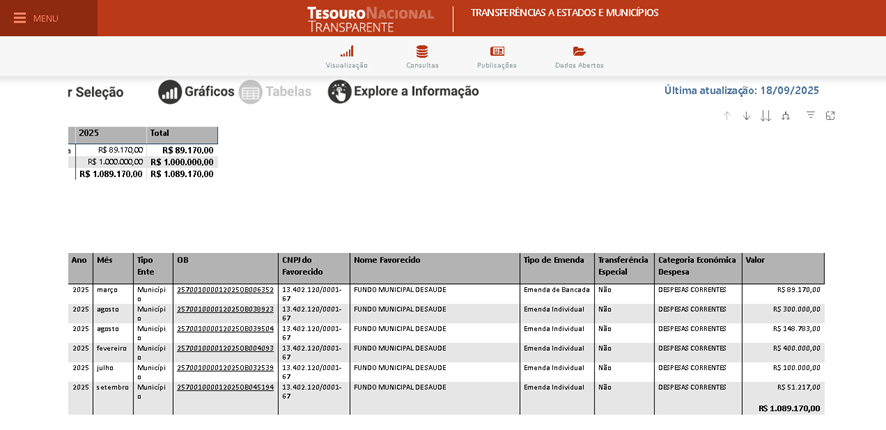Open the Publicações newspaper icon
Screen dimensions: 886x430
pos(497,51)
